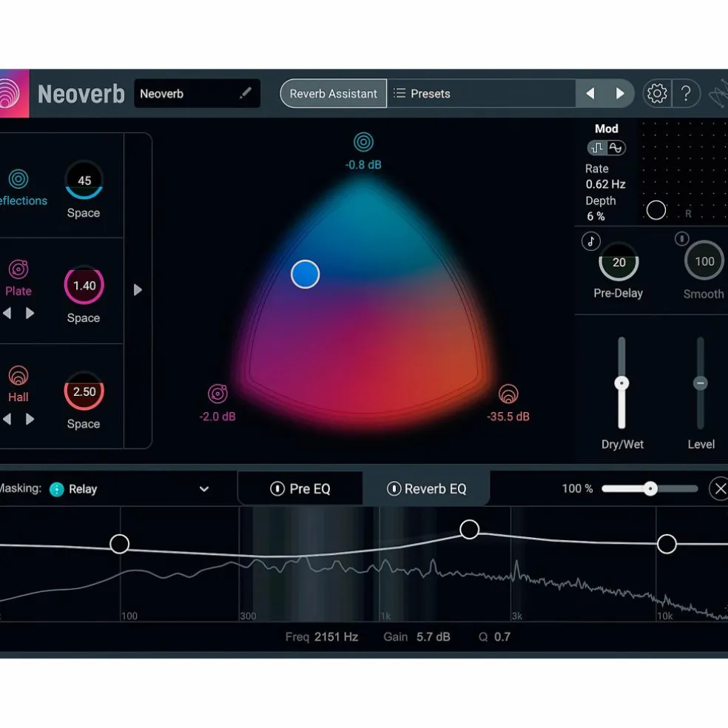This screenshot has height=728, width=728.
Task: Click Level slider handle
Action: tap(700, 383)
